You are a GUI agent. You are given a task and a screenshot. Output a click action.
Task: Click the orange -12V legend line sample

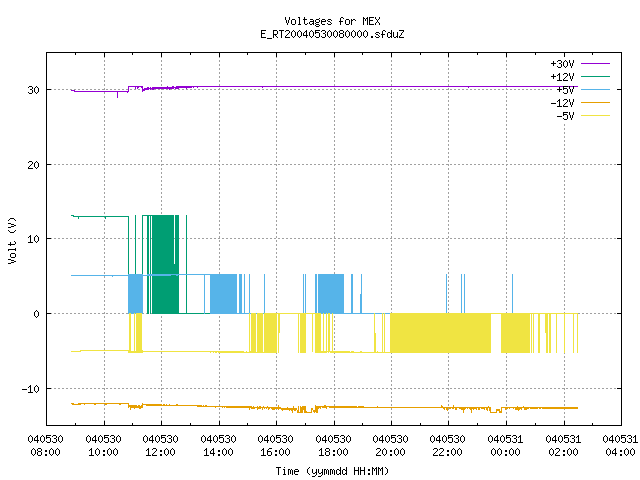pyautogui.click(x=595, y=102)
